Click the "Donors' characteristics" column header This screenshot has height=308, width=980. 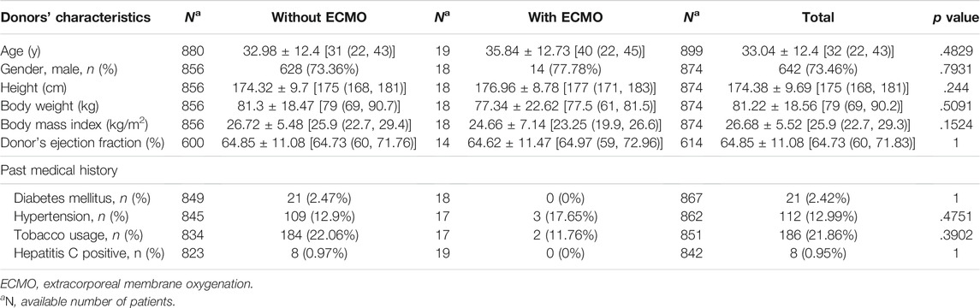(x=75, y=18)
